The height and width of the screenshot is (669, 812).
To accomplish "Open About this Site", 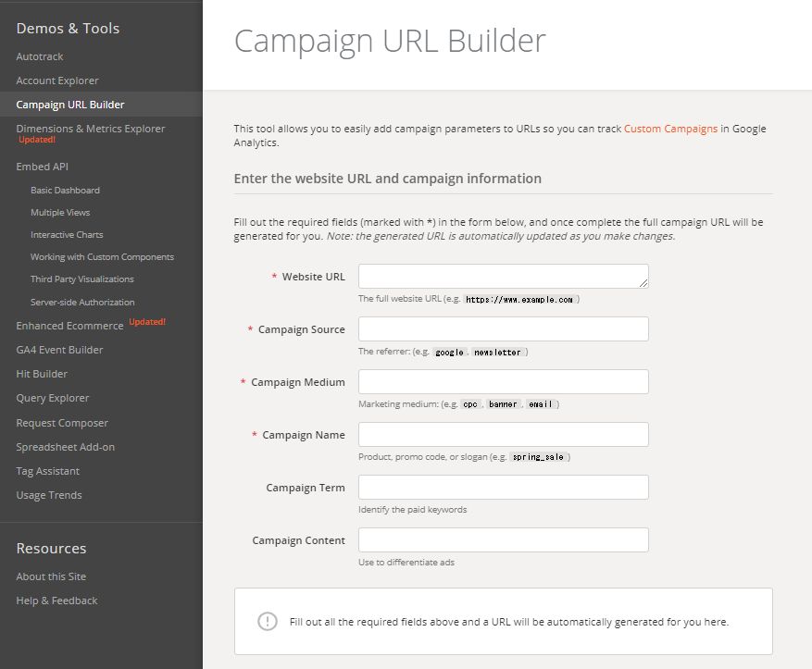I will (x=51, y=576).
